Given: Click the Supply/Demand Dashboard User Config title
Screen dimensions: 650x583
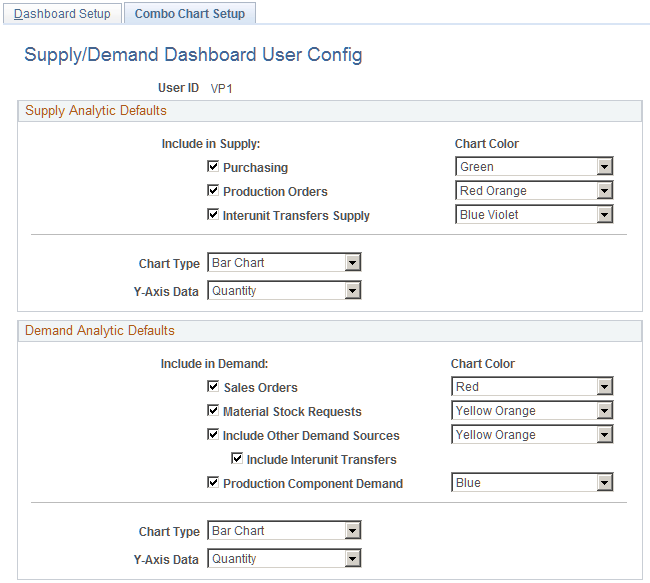Looking at the screenshot, I should coord(193,55).
